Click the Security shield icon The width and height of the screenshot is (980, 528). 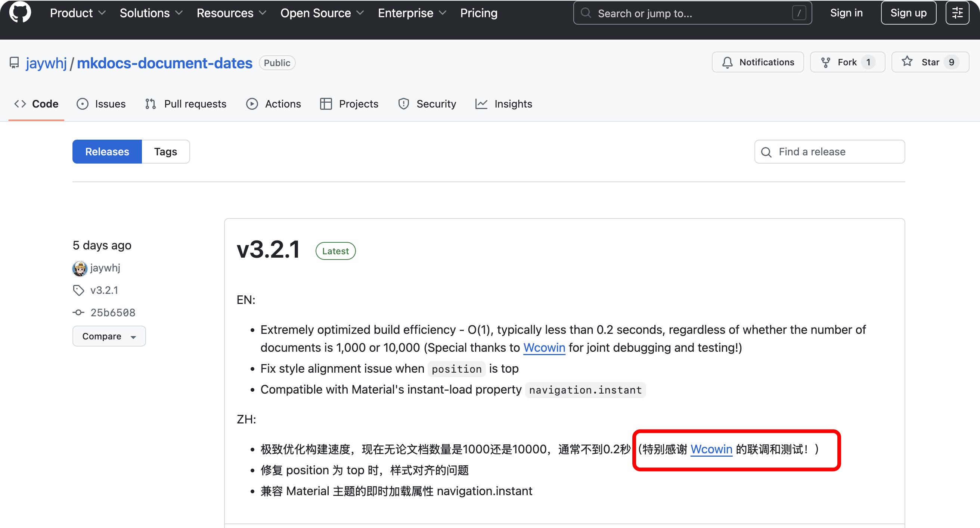[x=403, y=104]
